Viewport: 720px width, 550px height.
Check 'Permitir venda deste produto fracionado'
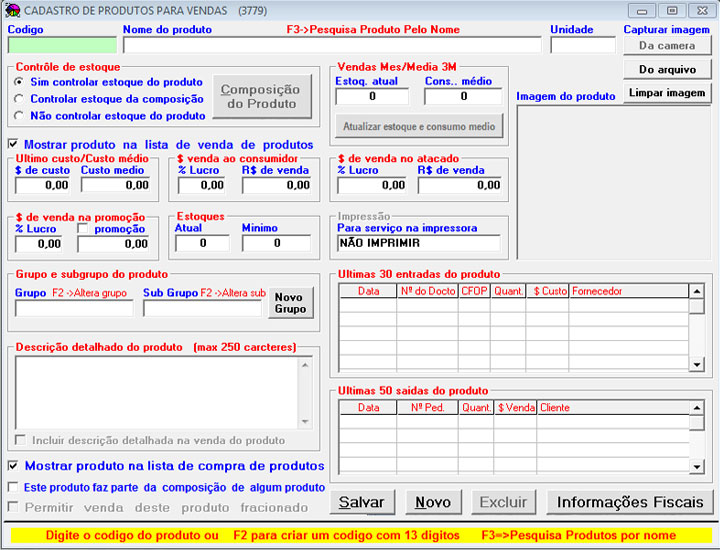13,507
